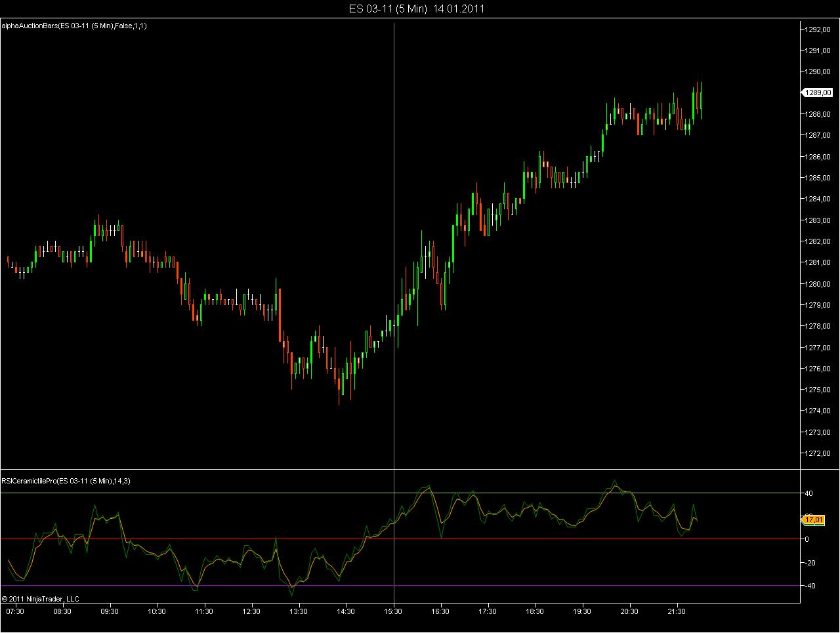Click price axis label 1284,00
This screenshot has height=633, width=840.
[819, 199]
